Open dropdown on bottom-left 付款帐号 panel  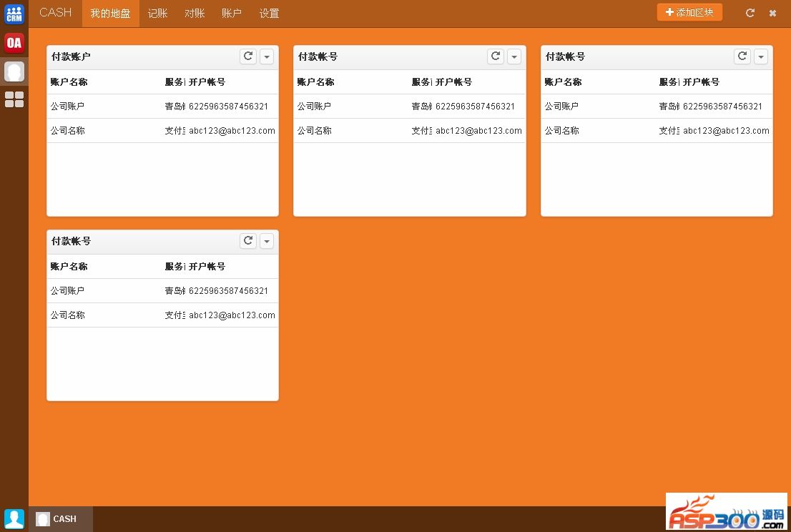(x=267, y=242)
